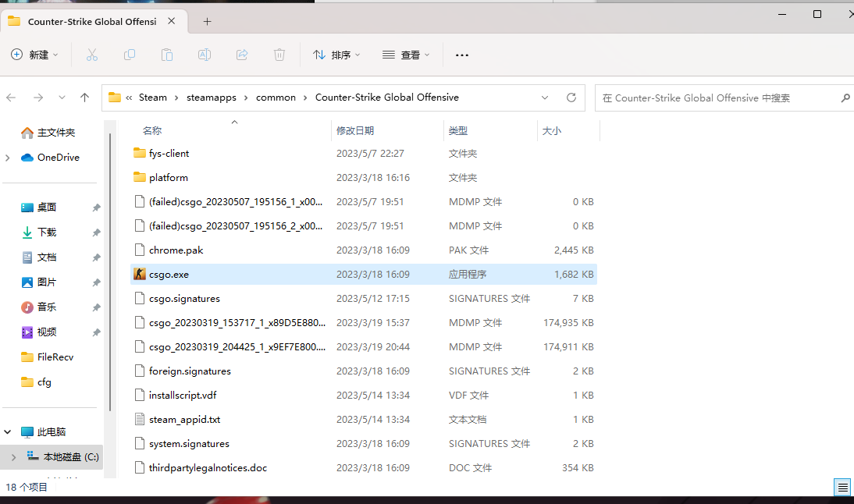Refresh the current folder view
Image resolution: width=854 pixels, height=504 pixels.
(x=571, y=98)
